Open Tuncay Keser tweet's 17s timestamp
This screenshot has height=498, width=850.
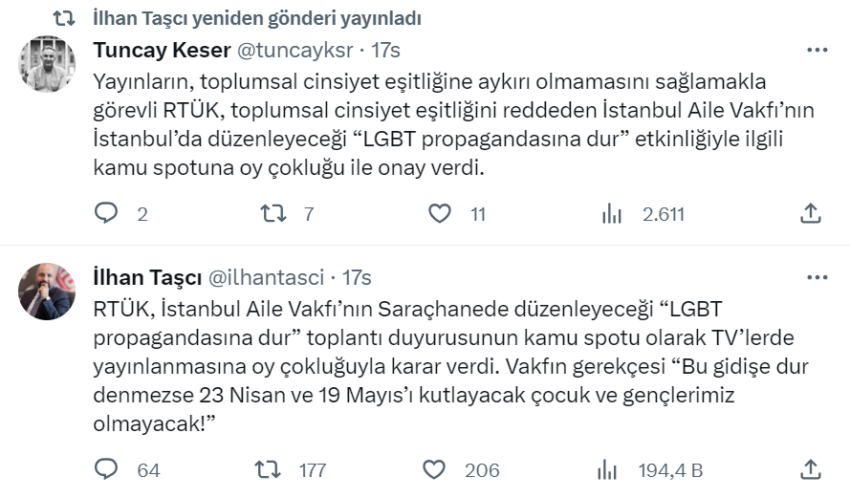click(x=386, y=49)
